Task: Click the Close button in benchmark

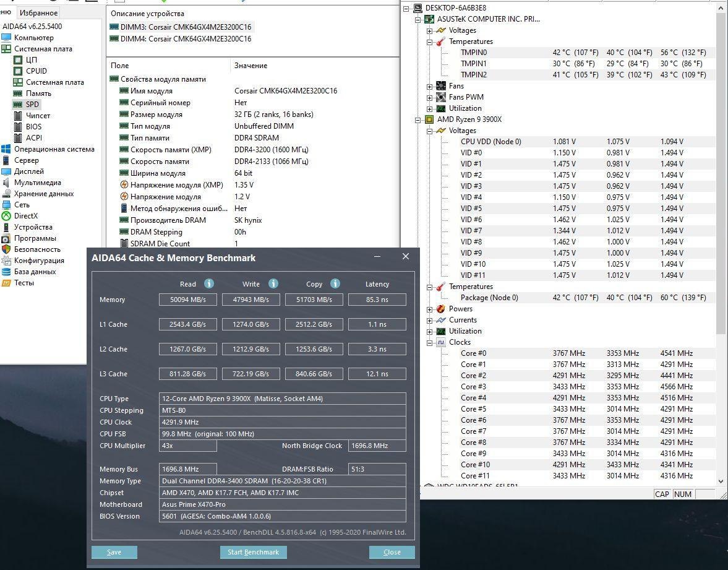Action: tap(392, 552)
